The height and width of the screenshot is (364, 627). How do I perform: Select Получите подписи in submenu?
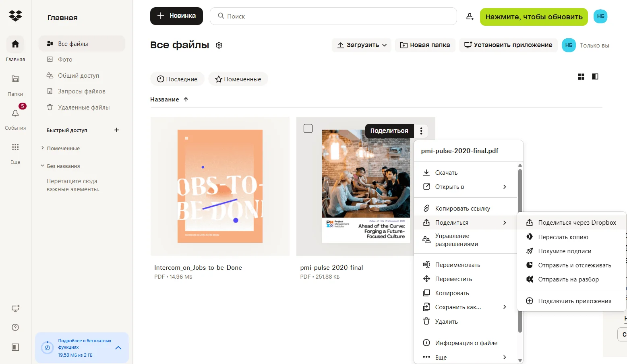572,251
